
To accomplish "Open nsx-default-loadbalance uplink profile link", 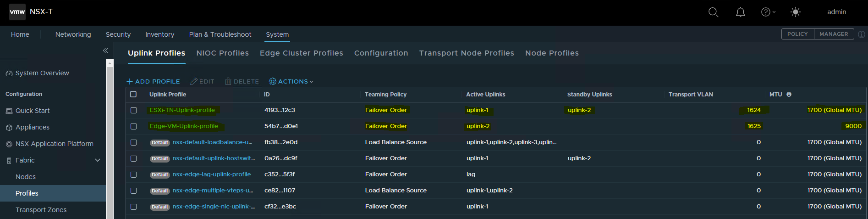I will [x=213, y=142].
